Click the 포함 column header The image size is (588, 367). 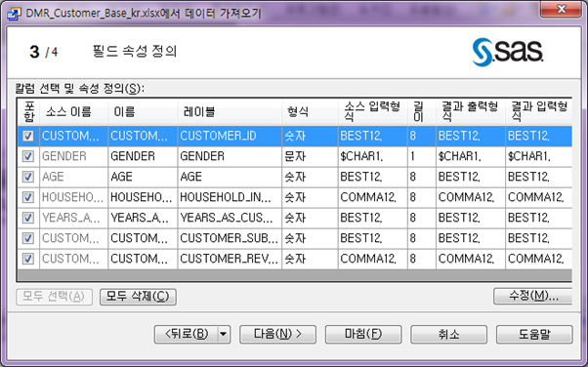[x=28, y=112]
